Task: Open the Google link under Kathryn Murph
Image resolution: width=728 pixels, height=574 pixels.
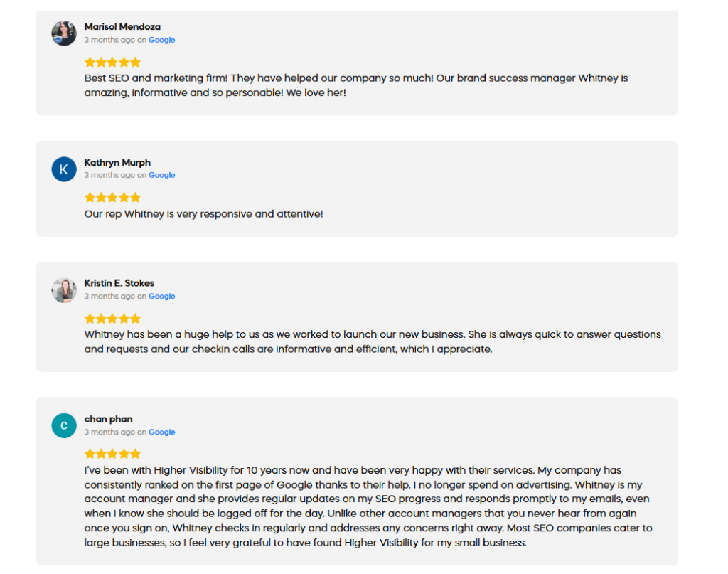Action: (161, 176)
